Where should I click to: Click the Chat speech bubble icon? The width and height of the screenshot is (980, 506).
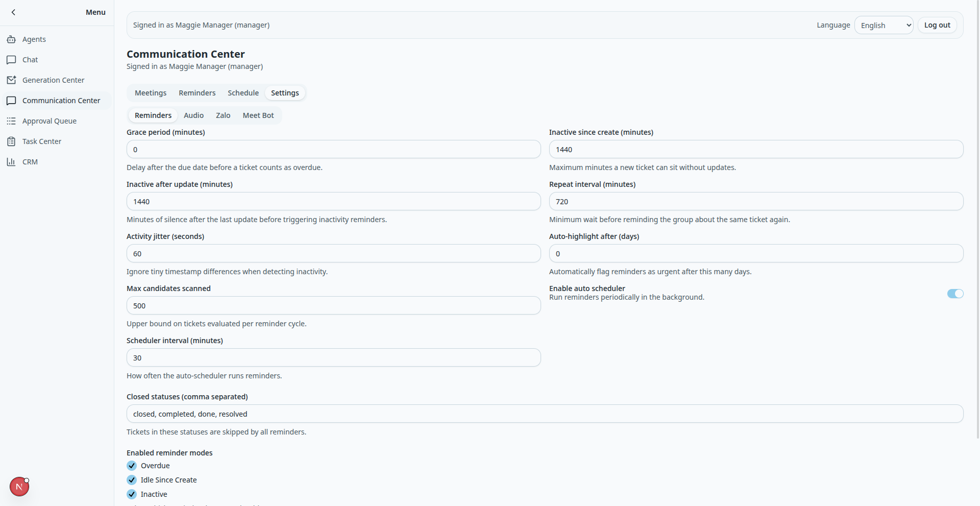click(11, 60)
